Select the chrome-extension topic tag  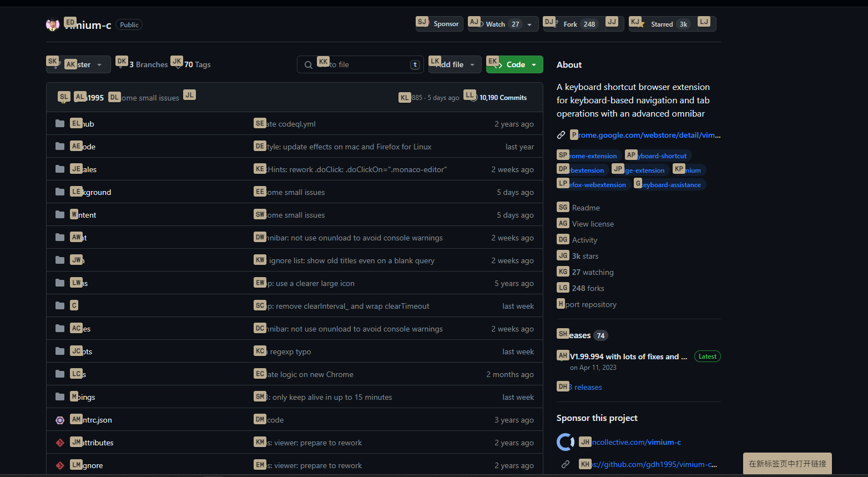[x=588, y=156]
